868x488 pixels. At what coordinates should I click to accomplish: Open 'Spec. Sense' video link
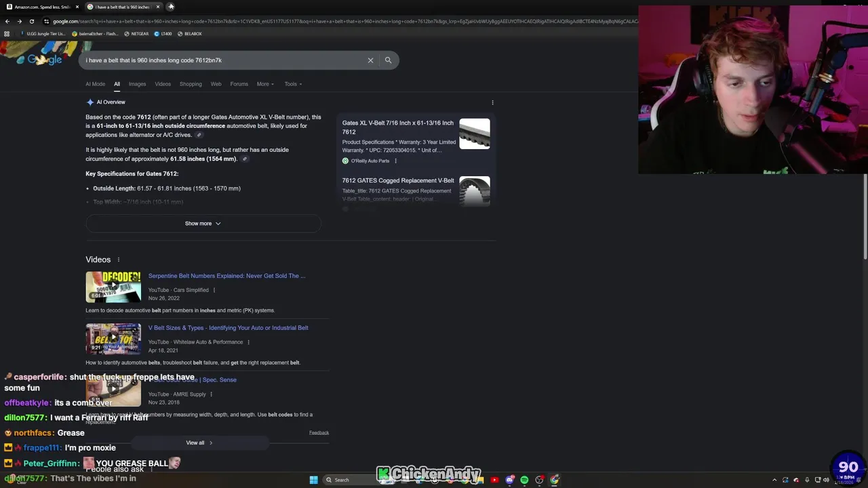click(x=193, y=380)
